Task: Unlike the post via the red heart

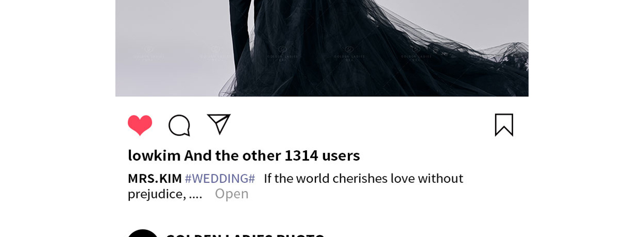Action: (140, 125)
